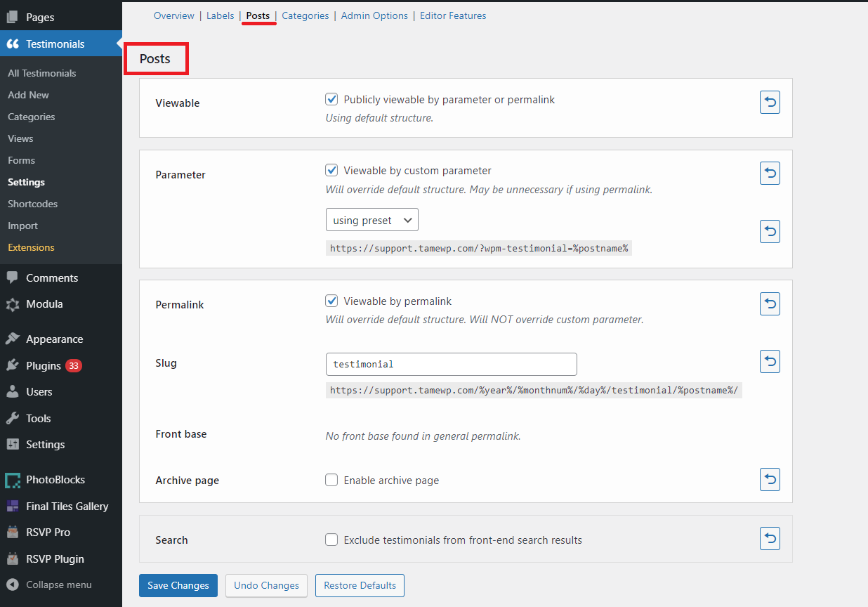
Task: Switch to the Labels tab
Action: tap(221, 15)
